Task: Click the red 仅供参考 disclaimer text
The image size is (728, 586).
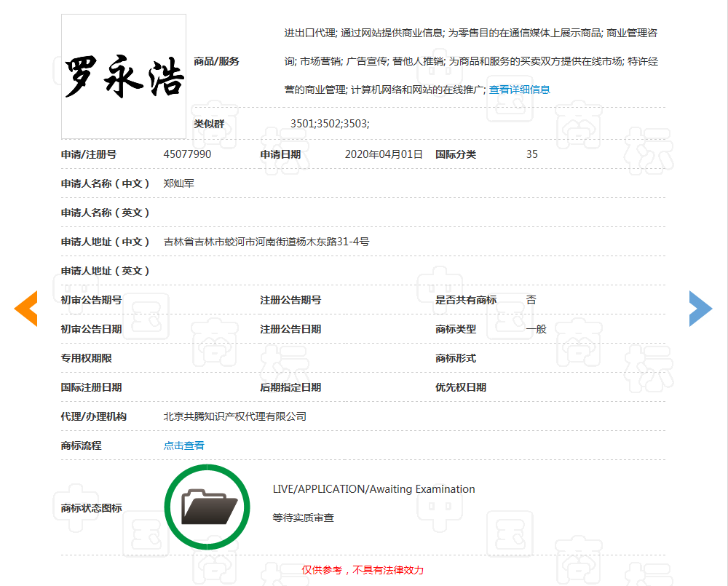Action: coord(363,570)
